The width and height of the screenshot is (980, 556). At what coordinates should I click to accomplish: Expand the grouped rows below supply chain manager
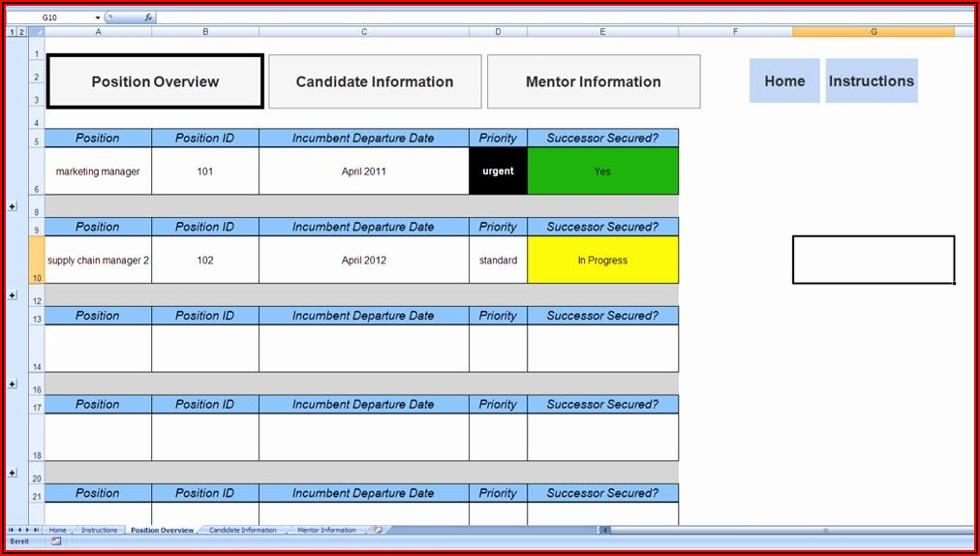coord(13,294)
